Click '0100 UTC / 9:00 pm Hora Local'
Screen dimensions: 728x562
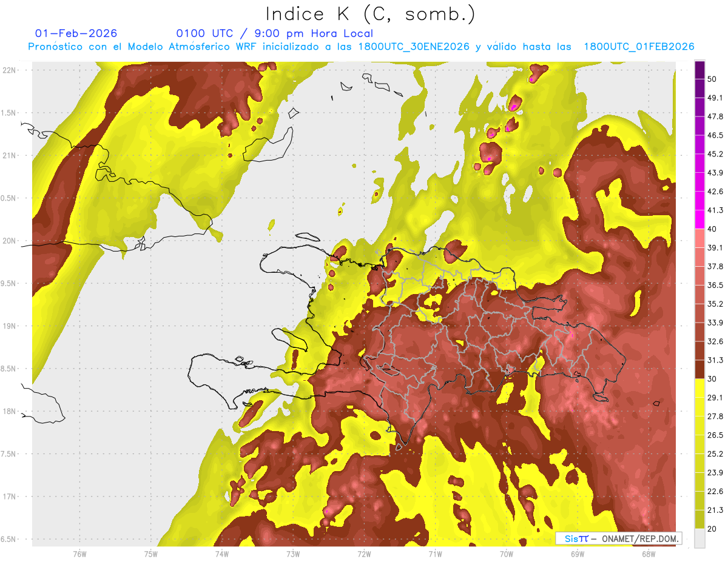click(275, 33)
